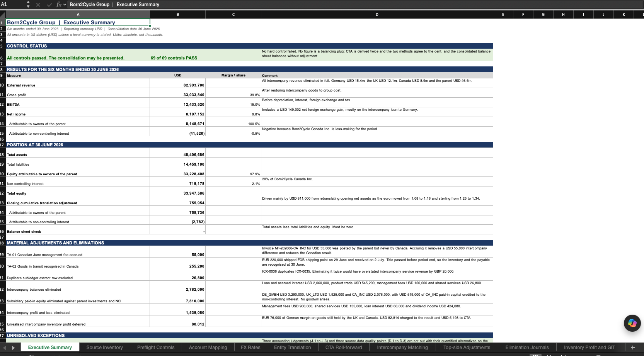This screenshot has height=356, width=644.
Task: Open the FX Rates sheet tab
Action: pos(250,348)
